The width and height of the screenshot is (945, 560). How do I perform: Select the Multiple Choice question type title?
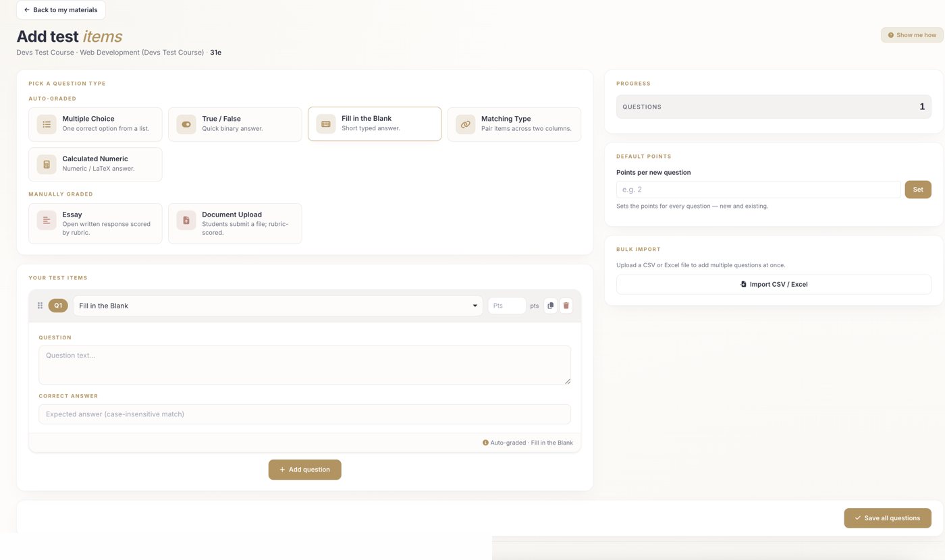click(88, 119)
